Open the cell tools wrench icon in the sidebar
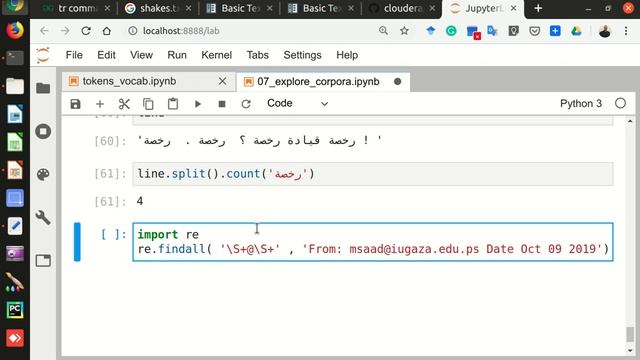 click(43, 218)
